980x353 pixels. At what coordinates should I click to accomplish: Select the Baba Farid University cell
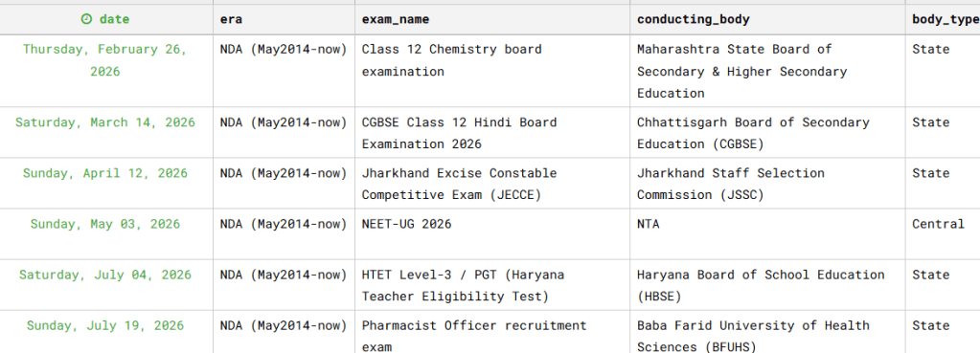pyautogui.click(x=767, y=332)
